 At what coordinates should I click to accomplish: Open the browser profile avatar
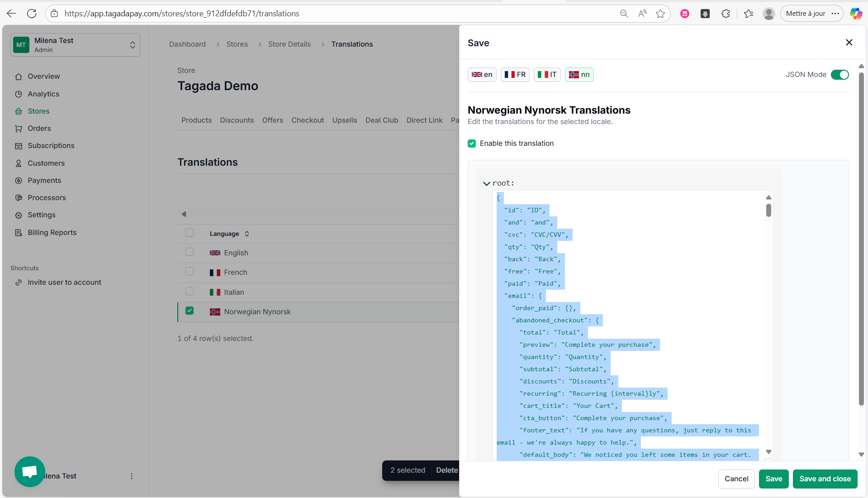768,14
